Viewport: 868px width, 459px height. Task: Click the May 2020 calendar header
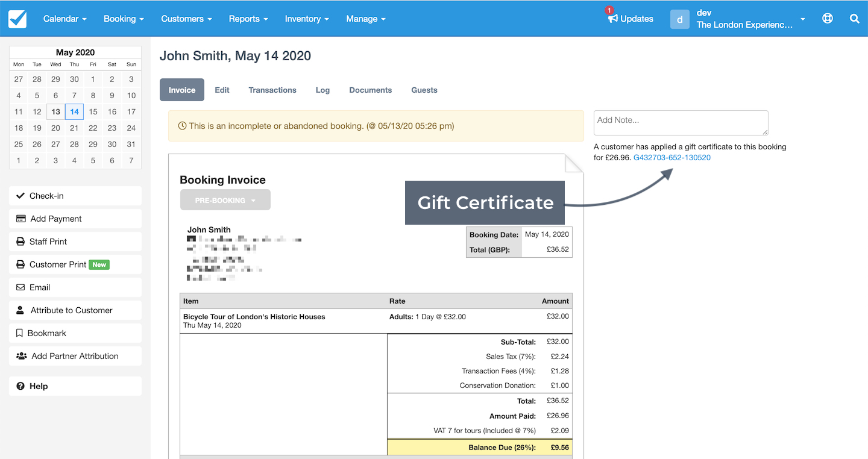(x=75, y=52)
